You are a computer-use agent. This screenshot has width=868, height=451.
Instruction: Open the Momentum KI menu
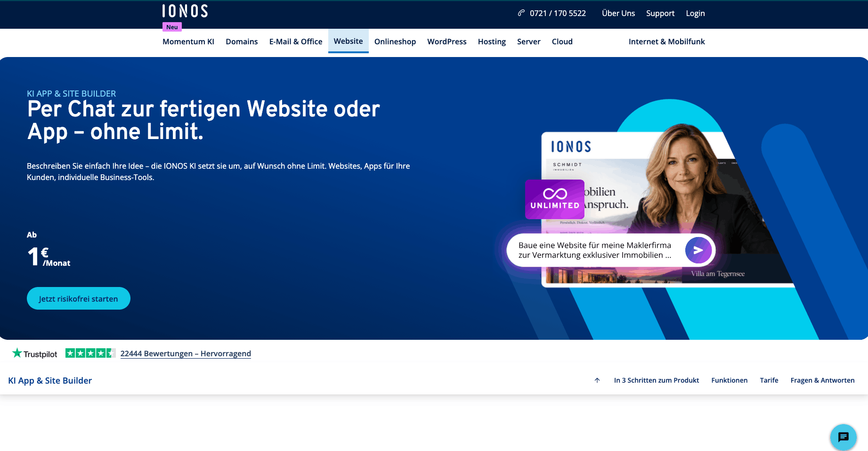point(188,41)
